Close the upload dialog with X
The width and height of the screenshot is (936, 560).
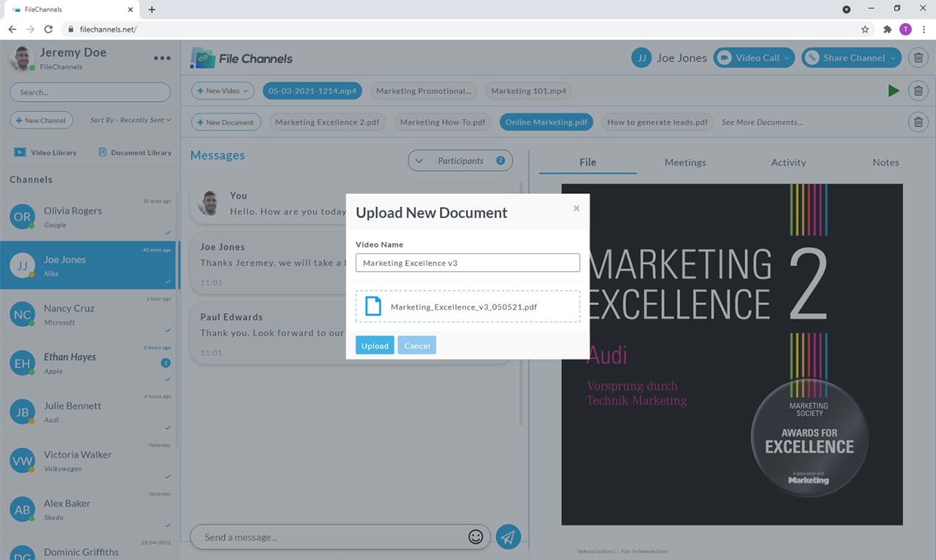click(576, 209)
